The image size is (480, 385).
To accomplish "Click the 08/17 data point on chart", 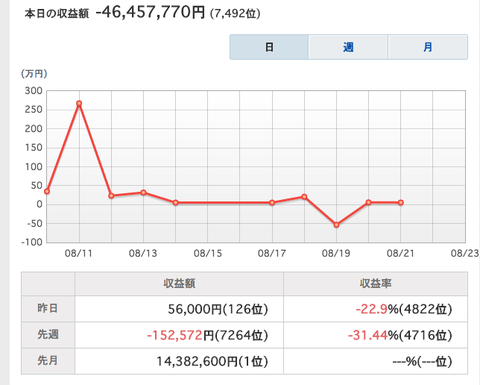I will [272, 203].
